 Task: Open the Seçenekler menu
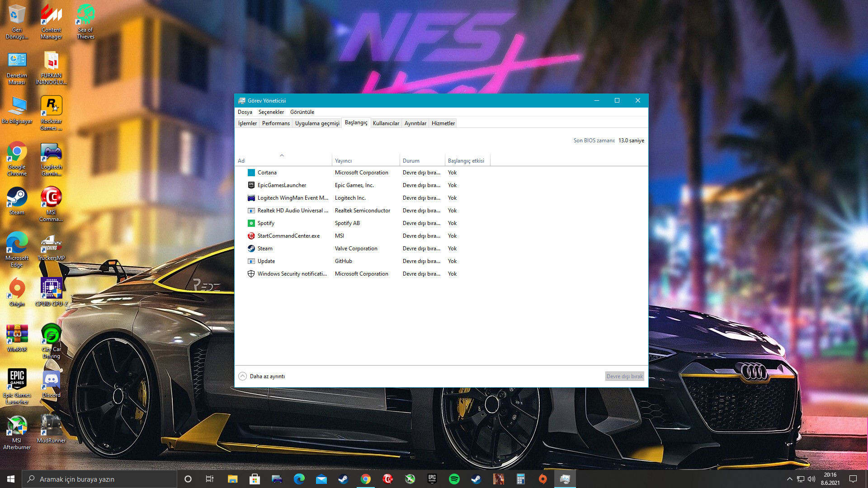click(271, 112)
